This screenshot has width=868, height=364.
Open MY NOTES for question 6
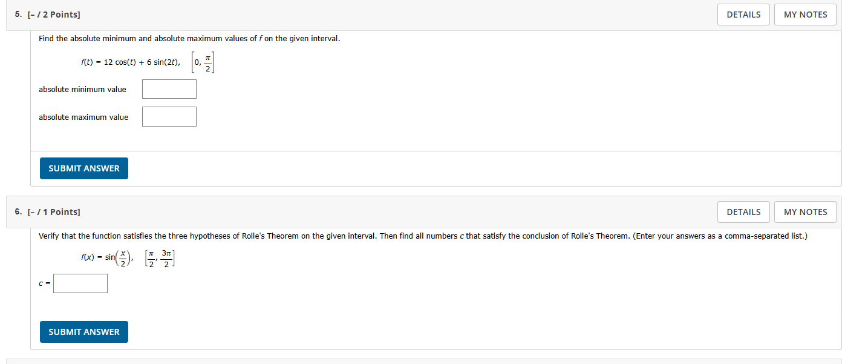[805, 212]
